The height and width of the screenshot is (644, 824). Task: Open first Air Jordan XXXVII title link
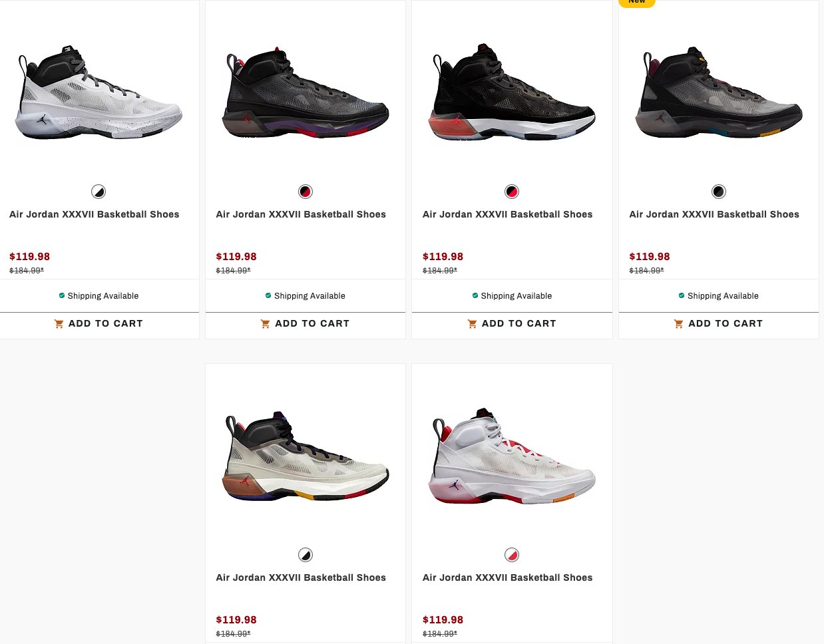95,214
